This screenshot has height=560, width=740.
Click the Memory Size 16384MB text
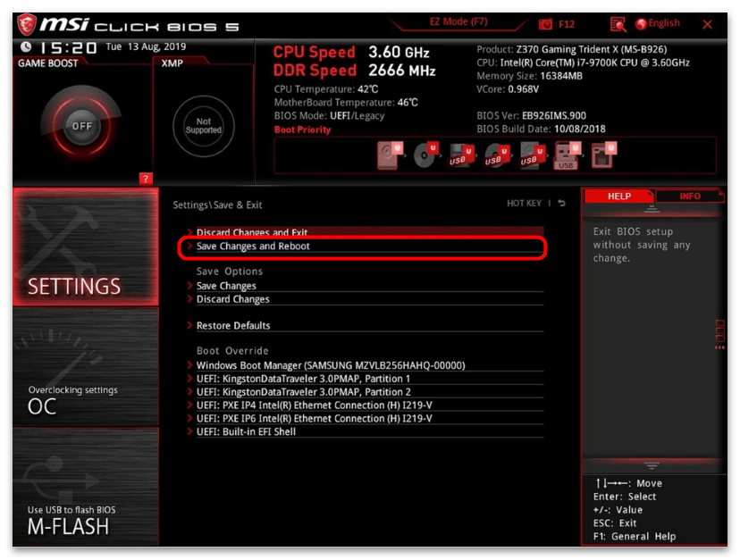[529, 76]
